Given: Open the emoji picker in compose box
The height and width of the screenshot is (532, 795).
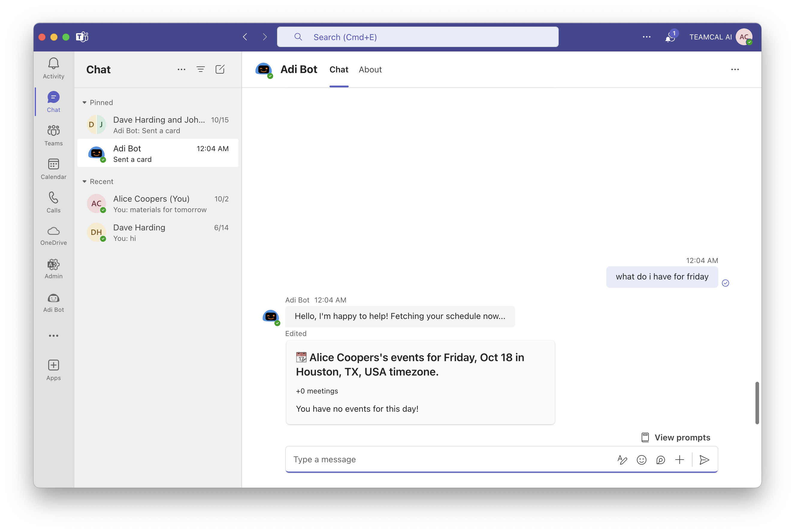Looking at the screenshot, I should 641,460.
